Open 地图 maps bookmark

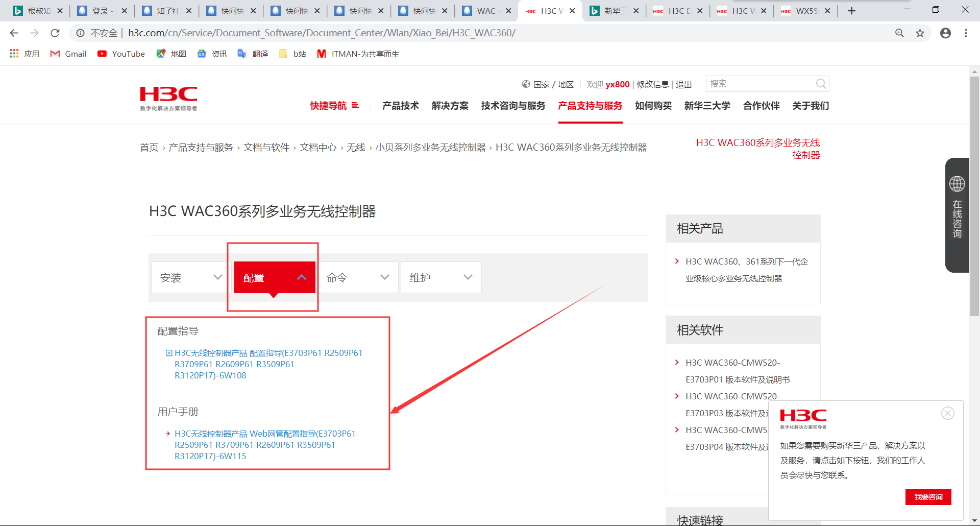[x=171, y=54]
